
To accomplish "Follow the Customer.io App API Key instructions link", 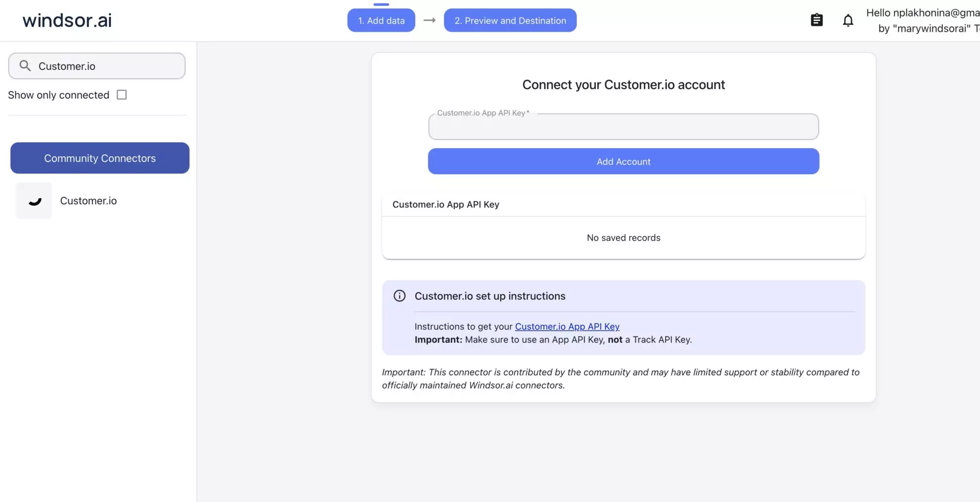I will (x=567, y=326).
